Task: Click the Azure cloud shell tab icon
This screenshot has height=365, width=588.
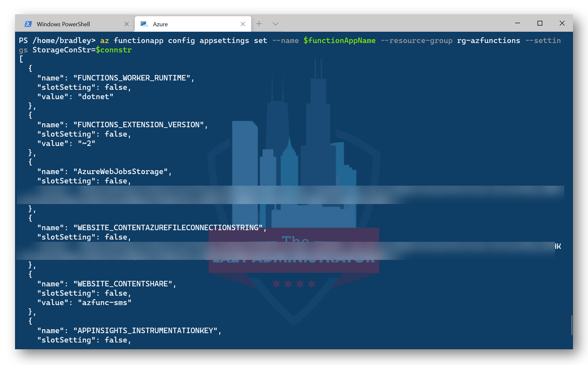Action: pyautogui.click(x=144, y=24)
